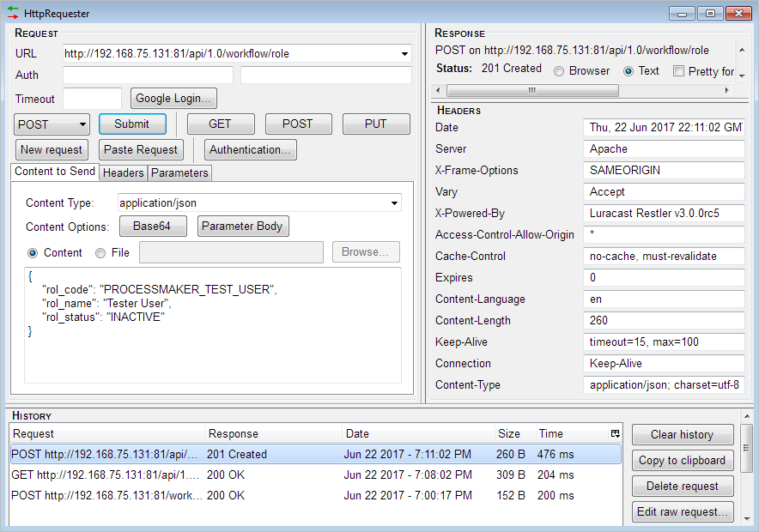Open the Parameters tab
The height and width of the screenshot is (532, 759).
179,172
